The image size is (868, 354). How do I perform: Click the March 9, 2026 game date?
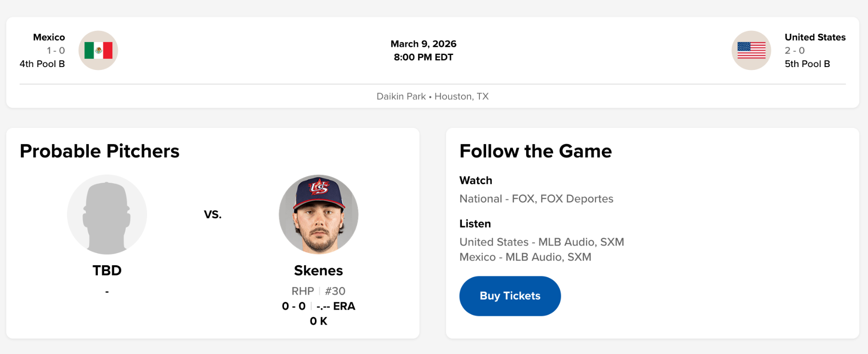pyautogui.click(x=423, y=44)
